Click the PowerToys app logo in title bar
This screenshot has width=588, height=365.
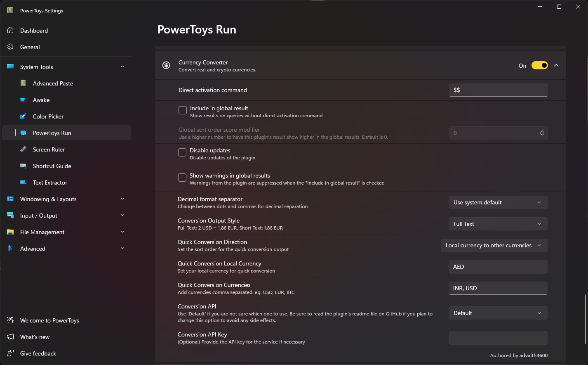click(10, 10)
